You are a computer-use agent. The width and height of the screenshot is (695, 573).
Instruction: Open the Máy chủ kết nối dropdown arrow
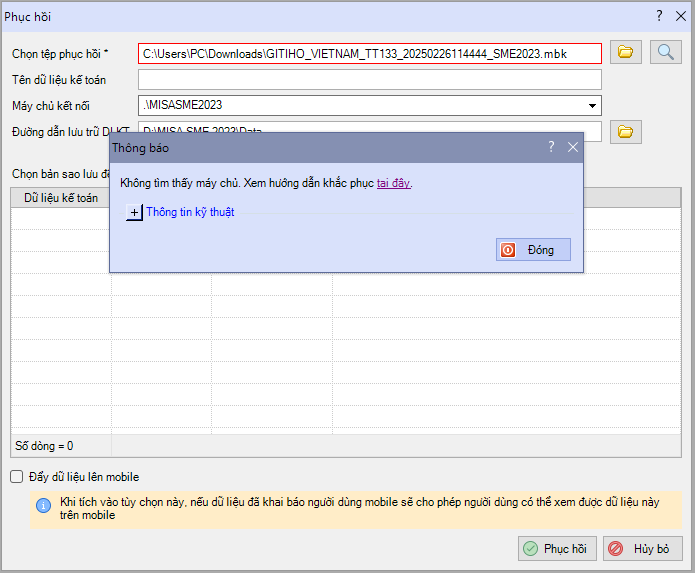click(x=593, y=105)
